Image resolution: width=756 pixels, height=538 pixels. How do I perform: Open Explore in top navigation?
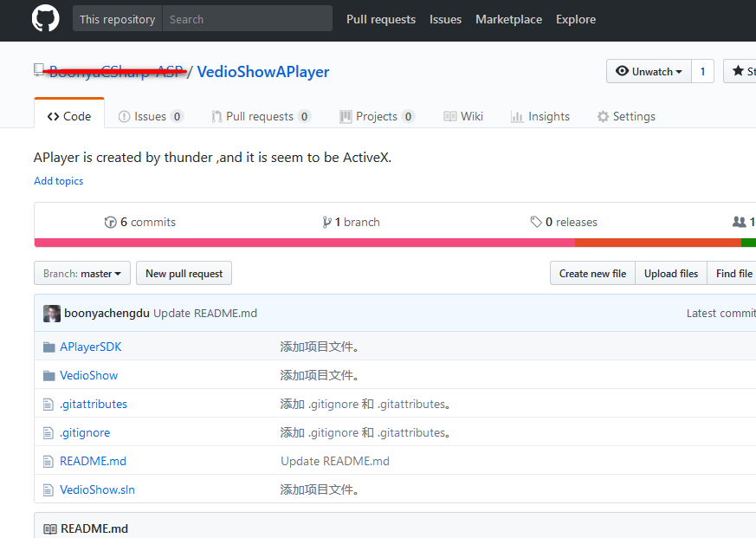[x=576, y=19]
